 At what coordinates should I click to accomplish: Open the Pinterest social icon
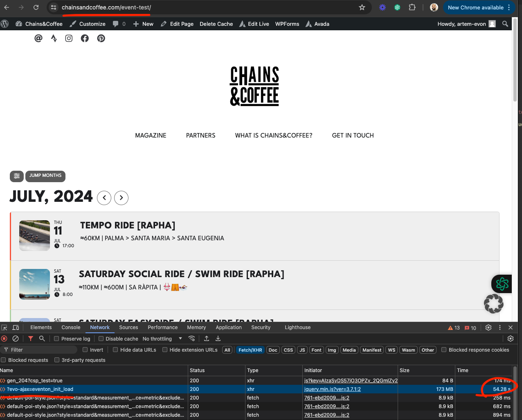tap(101, 38)
